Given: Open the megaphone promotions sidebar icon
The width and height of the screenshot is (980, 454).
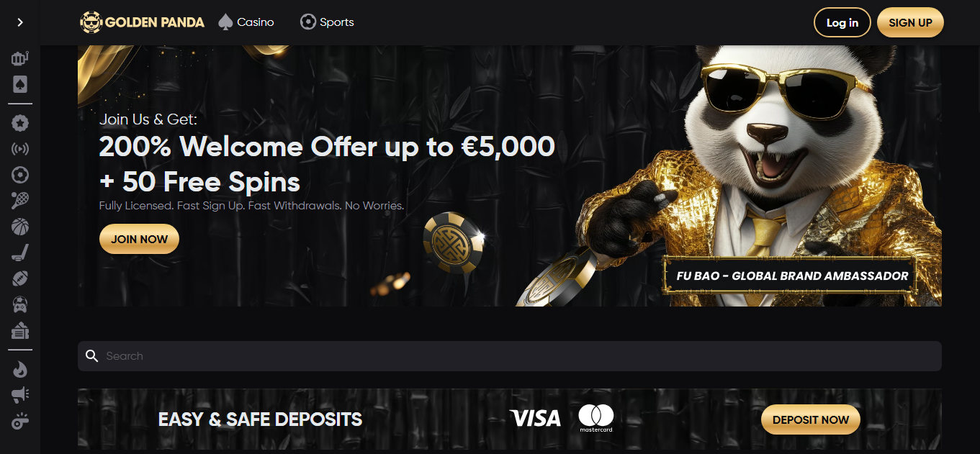Looking at the screenshot, I should pyautogui.click(x=20, y=395).
